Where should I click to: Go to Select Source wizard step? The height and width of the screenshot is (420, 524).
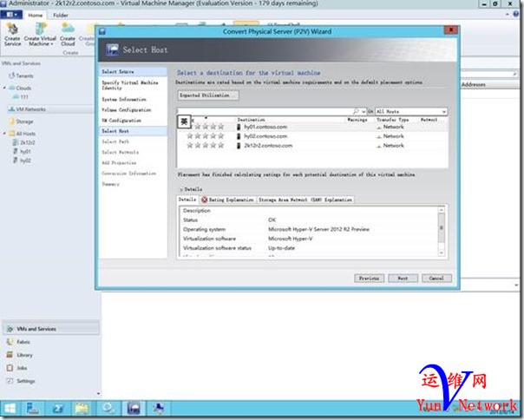(x=133, y=71)
